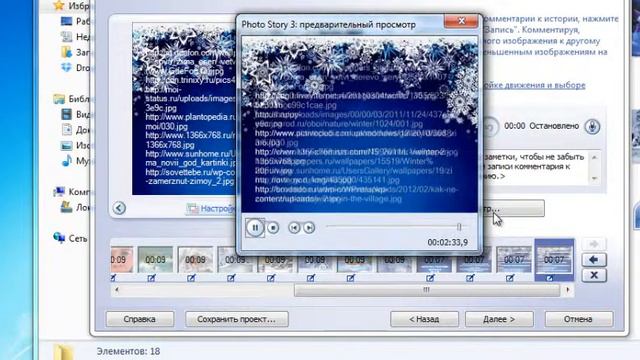Viewport: 640px width, 360px height.
Task: Open the Настройка motion settings link
Action: 211,209
